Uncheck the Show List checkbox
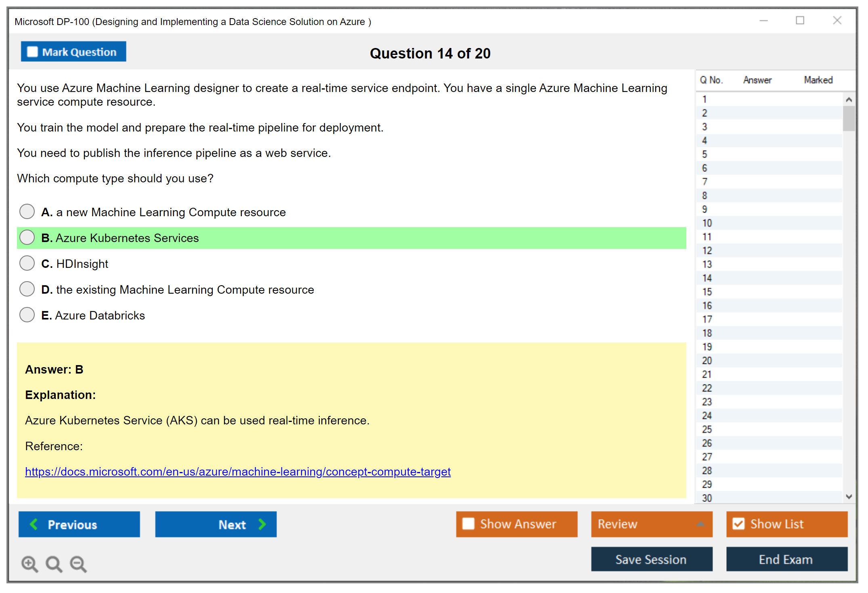The width and height of the screenshot is (868, 593). [738, 524]
